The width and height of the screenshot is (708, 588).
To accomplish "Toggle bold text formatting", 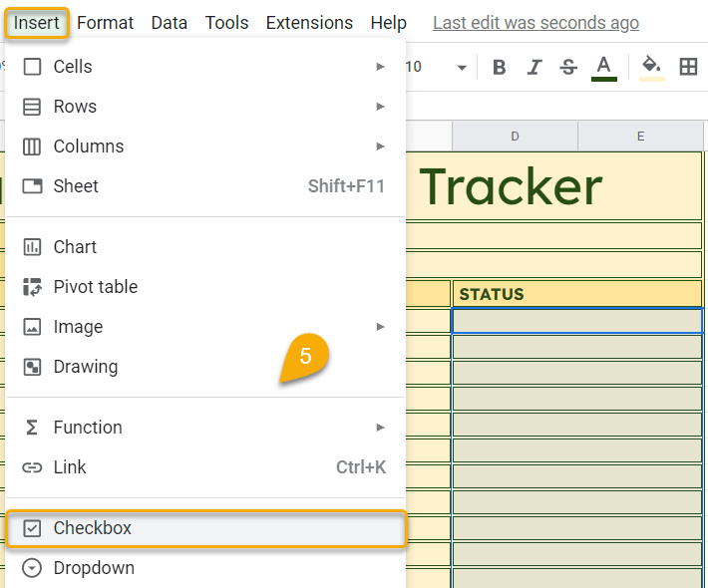I will [x=499, y=67].
